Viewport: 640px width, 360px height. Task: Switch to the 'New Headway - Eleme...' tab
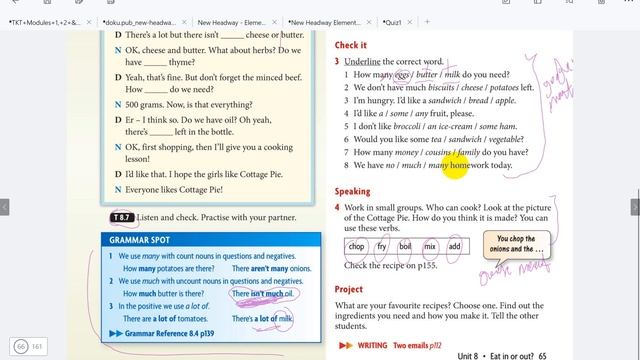(231, 22)
